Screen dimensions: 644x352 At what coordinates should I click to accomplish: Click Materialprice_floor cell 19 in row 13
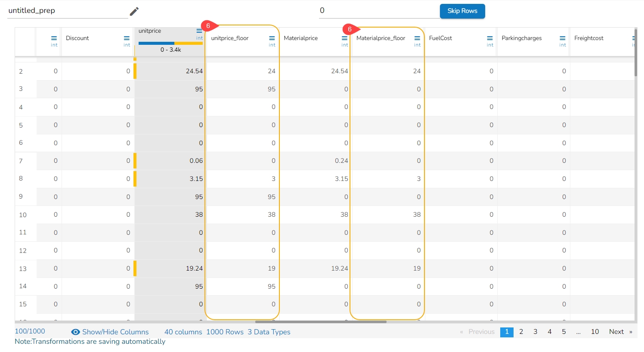click(388, 268)
